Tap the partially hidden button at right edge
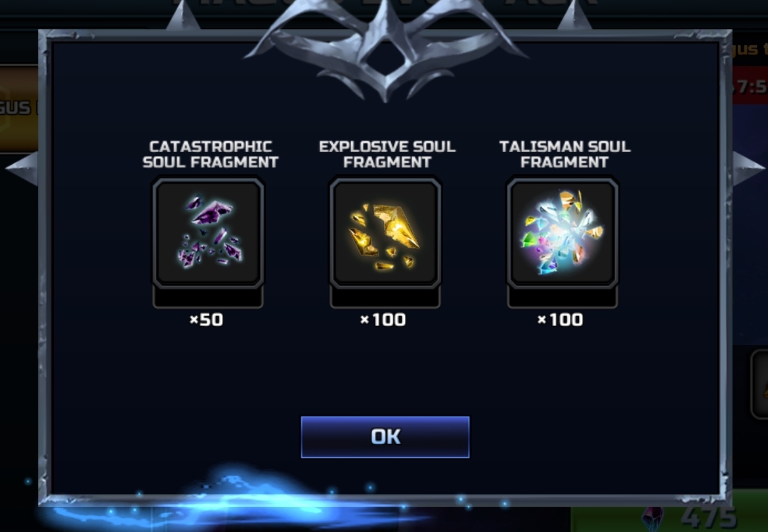 tap(759, 384)
